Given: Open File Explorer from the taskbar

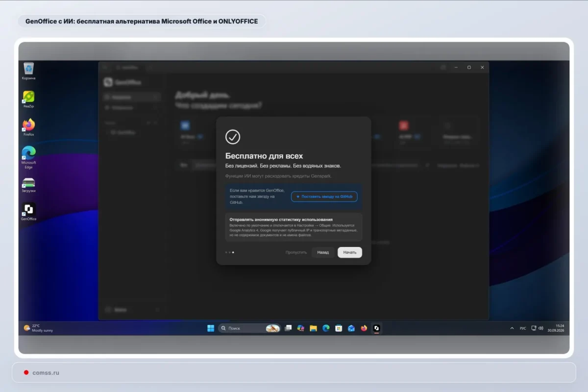Looking at the screenshot, I should (313, 328).
